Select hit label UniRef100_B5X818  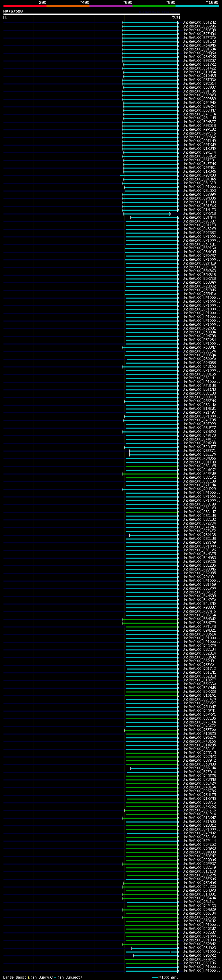click(x=199, y=275)
